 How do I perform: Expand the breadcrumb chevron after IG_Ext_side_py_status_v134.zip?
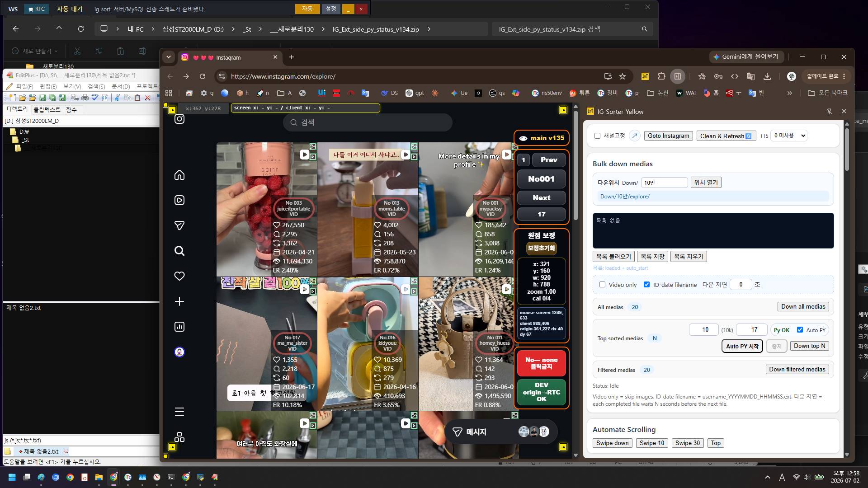pyautogui.click(x=429, y=29)
